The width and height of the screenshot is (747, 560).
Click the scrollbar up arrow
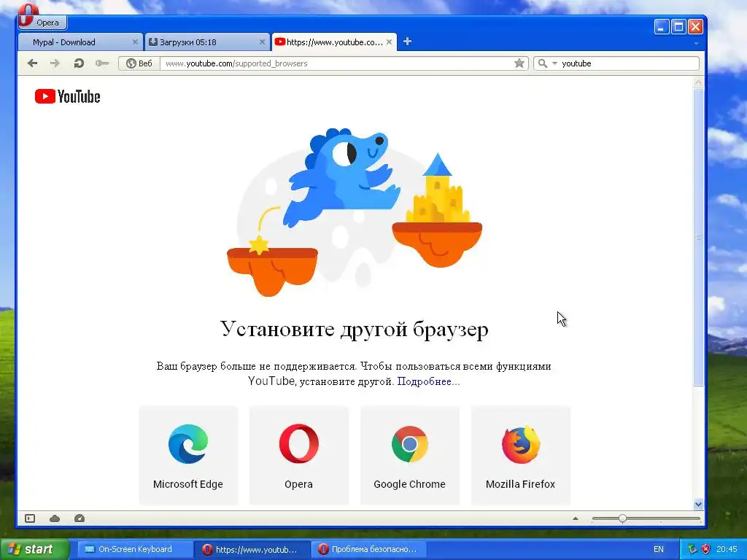698,82
